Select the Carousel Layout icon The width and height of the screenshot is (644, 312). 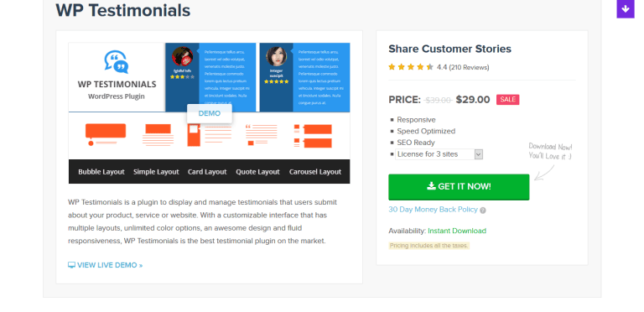click(x=313, y=136)
